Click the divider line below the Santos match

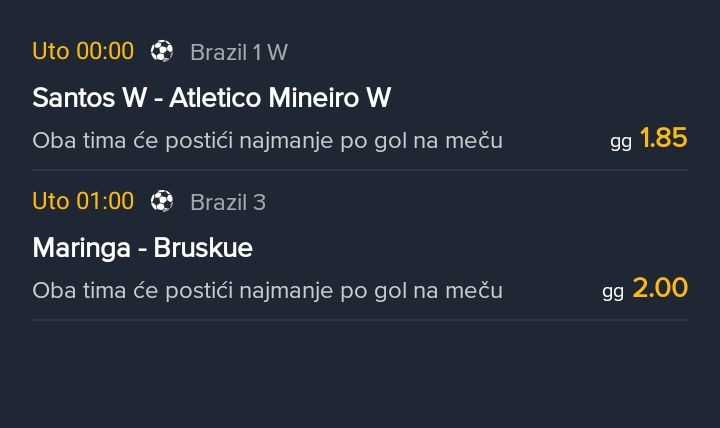point(360,170)
